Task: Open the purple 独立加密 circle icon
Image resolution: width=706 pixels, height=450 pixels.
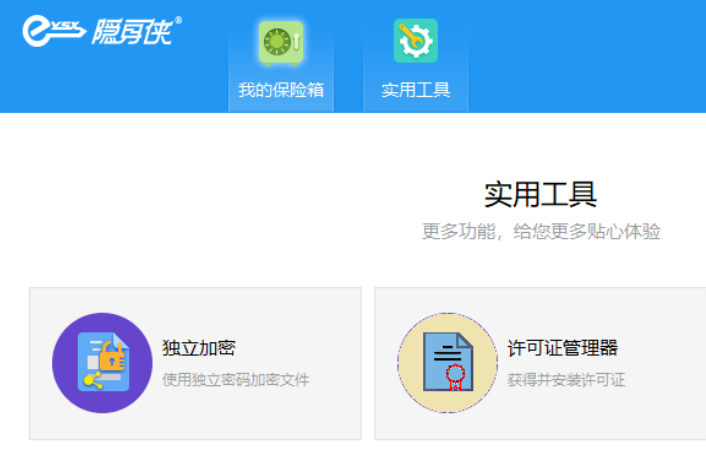Action: tap(102, 363)
